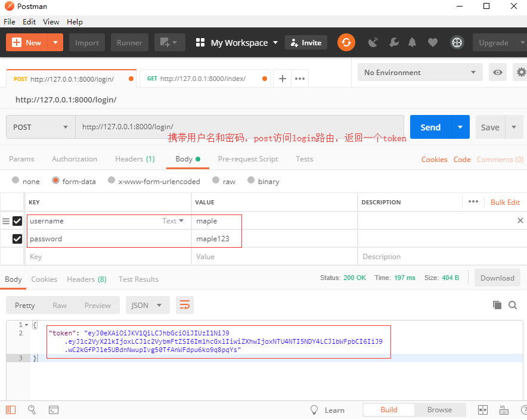Open the My Workspace dropdown

[244, 43]
